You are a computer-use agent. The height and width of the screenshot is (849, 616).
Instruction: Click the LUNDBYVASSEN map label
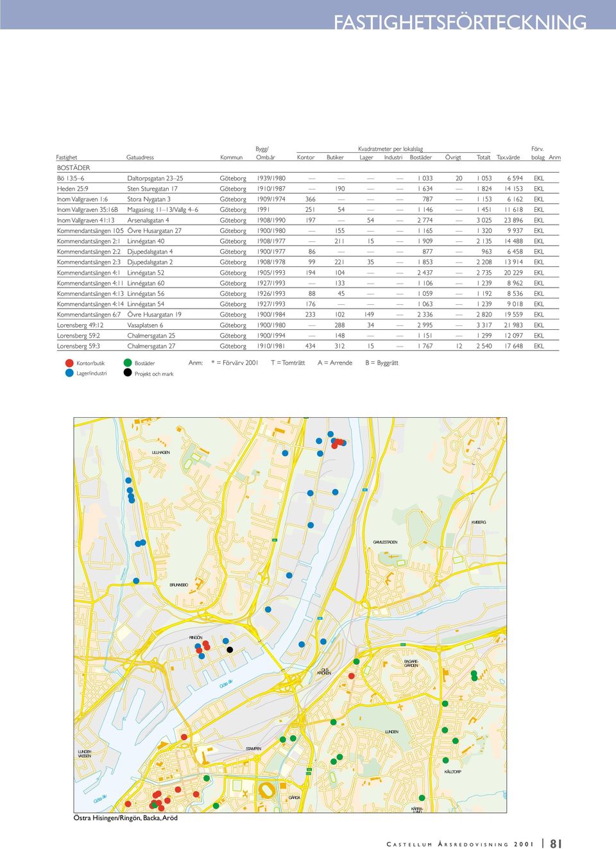tap(85, 753)
